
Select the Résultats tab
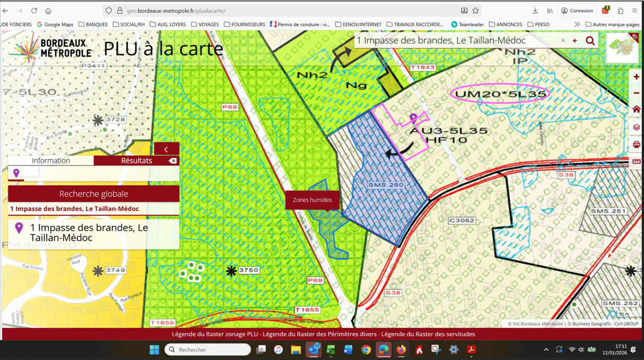click(x=137, y=161)
